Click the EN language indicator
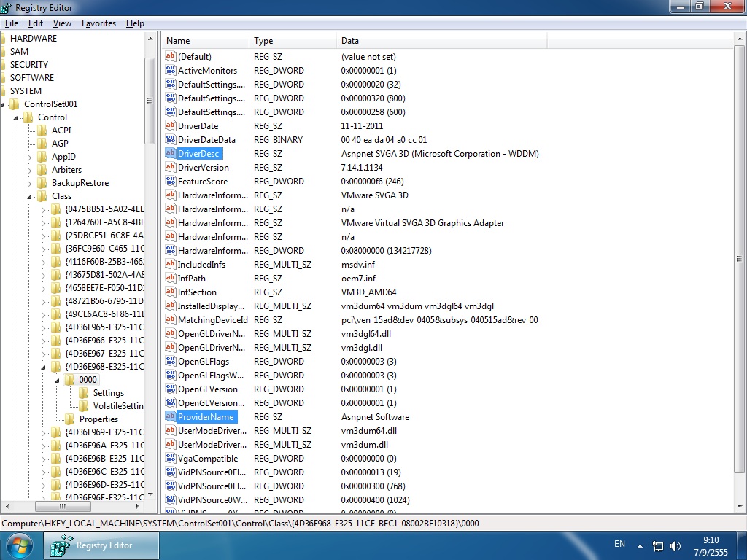This screenshot has height=560, width=747. point(619,544)
